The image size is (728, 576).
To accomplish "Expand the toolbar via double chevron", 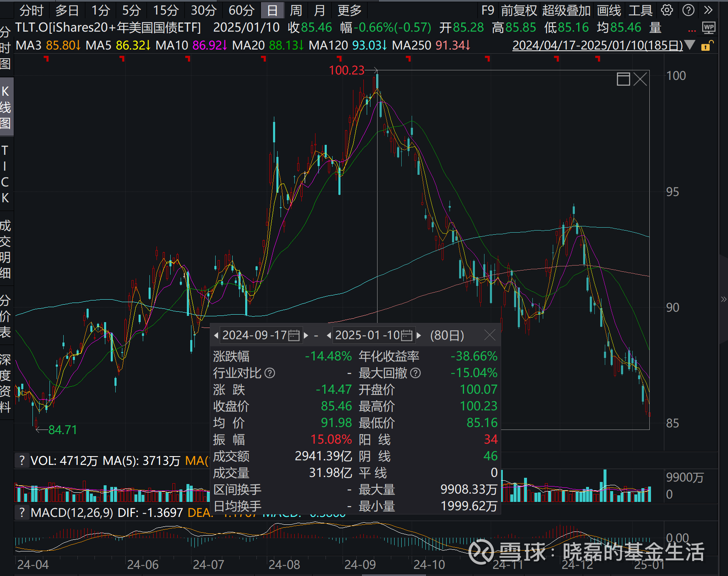I will 708,10.
